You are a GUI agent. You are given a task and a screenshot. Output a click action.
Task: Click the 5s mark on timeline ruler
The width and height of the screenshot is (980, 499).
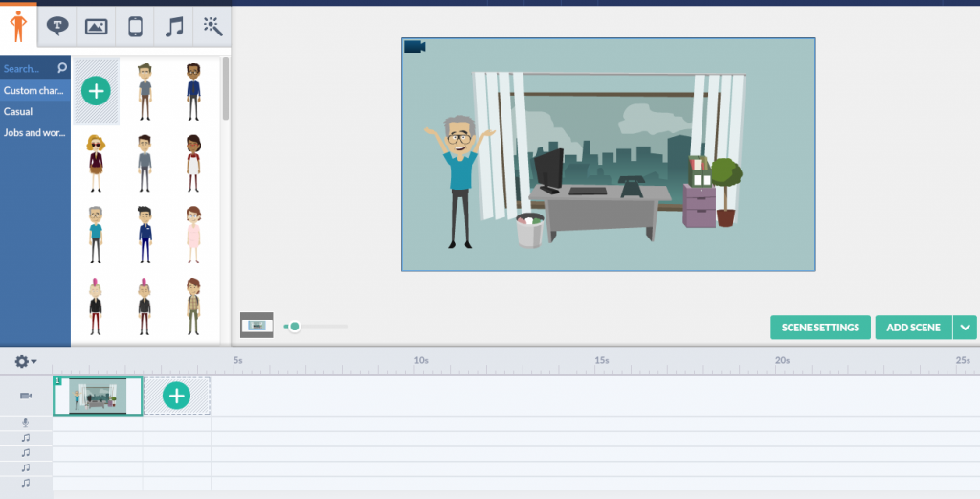(x=237, y=361)
